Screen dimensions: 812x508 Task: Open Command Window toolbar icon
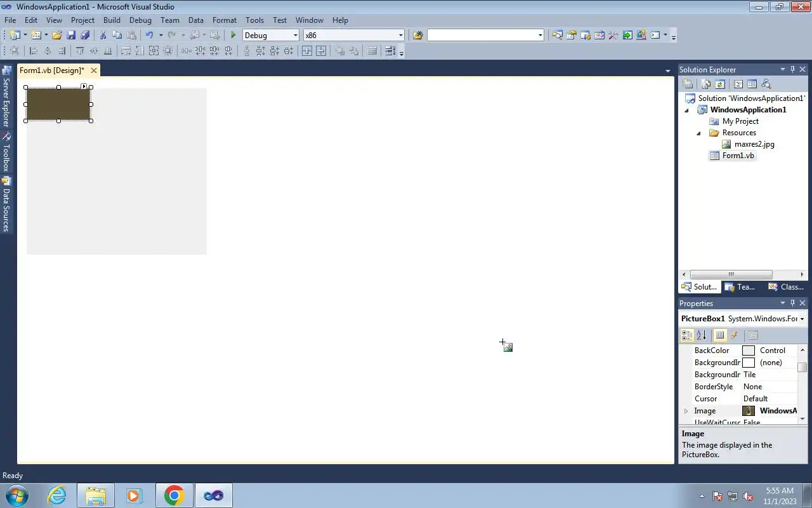coord(655,35)
